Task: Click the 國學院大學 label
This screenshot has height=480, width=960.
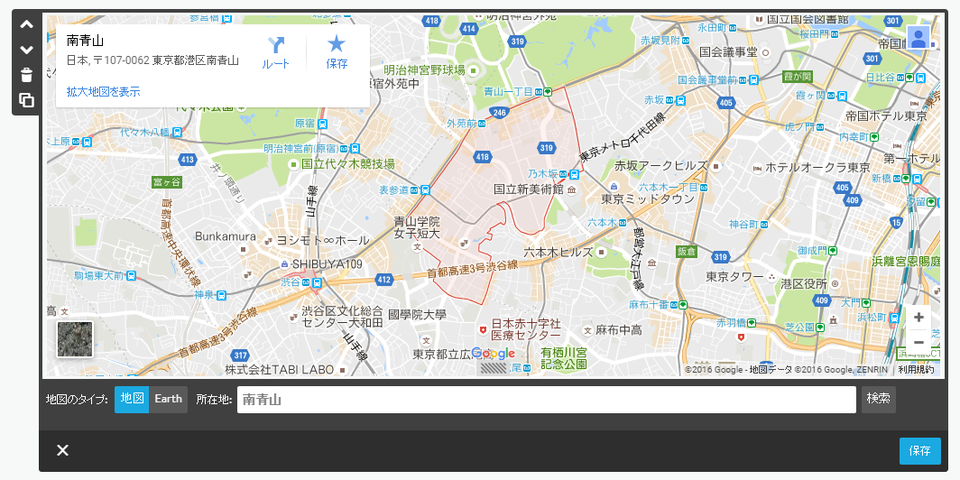Action: (x=417, y=315)
